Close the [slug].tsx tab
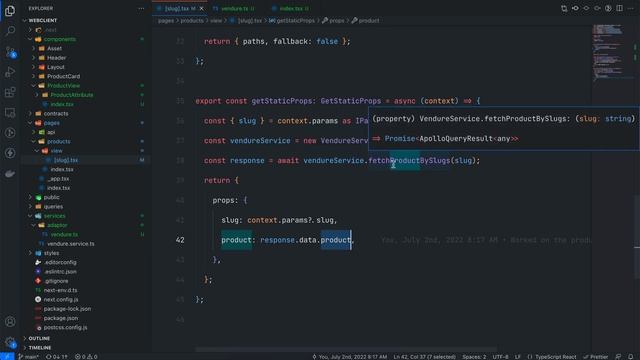This screenshot has width=640, height=360. pyautogui.click(x=202, y=9)
